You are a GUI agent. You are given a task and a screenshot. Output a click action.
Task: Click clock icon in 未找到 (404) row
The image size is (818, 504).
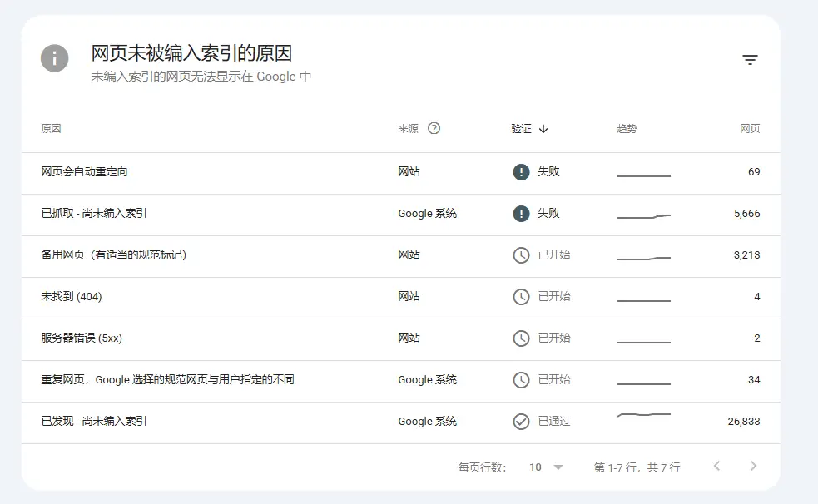[x=521, y=297]
